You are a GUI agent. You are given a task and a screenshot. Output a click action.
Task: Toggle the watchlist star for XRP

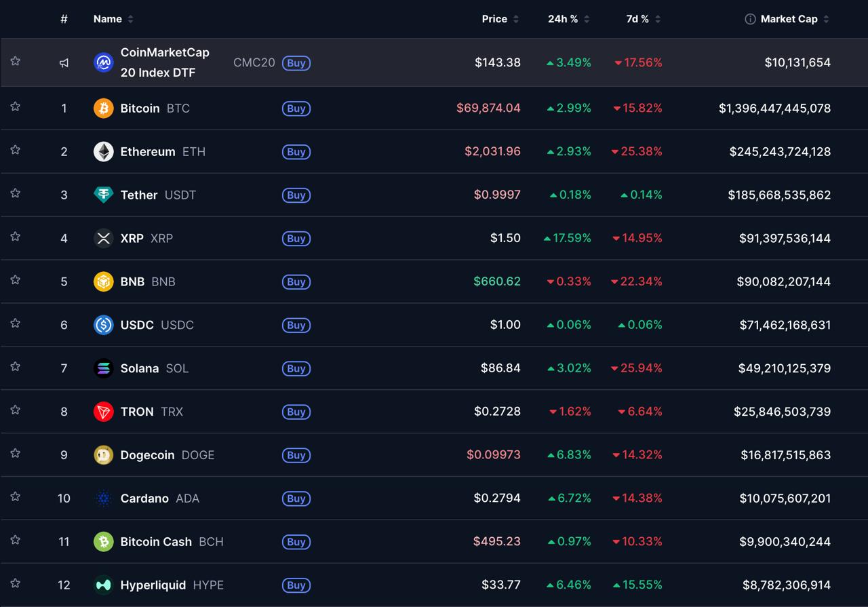[15, 237]
